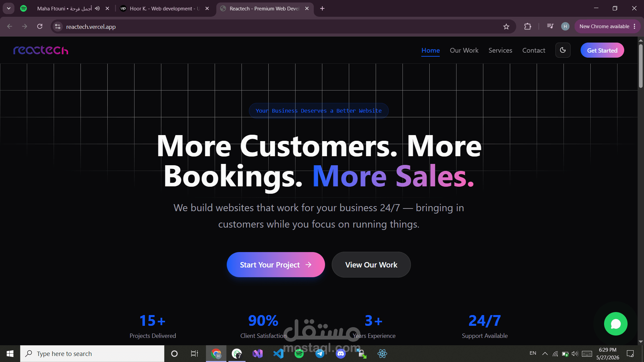
Task: Open Discord from the taskbar
Action: (x=341, y=354)
